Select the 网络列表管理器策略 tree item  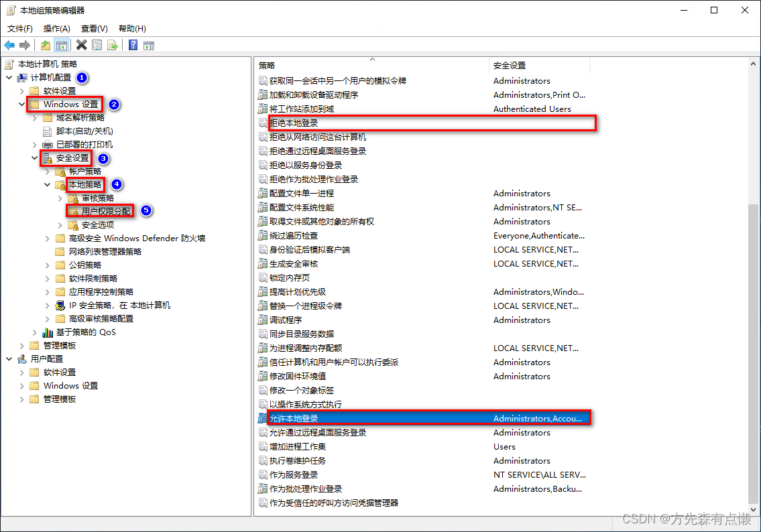[105, 252]
